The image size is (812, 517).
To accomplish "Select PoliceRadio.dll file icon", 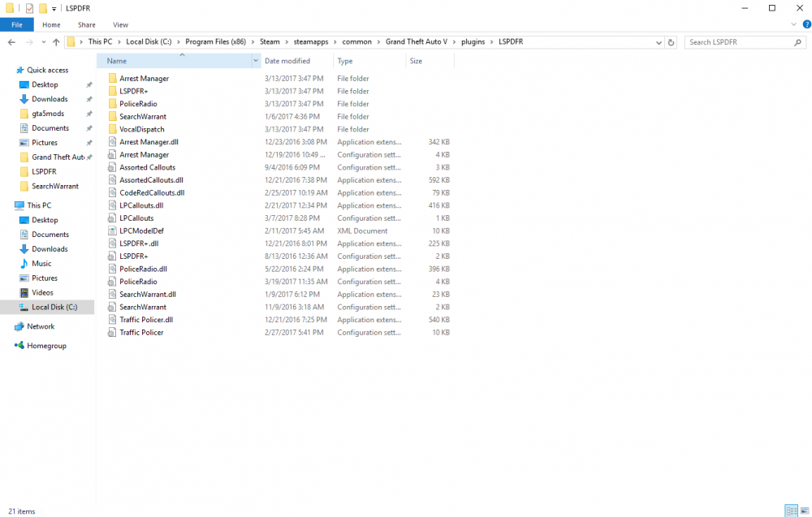I will [112, 269].
